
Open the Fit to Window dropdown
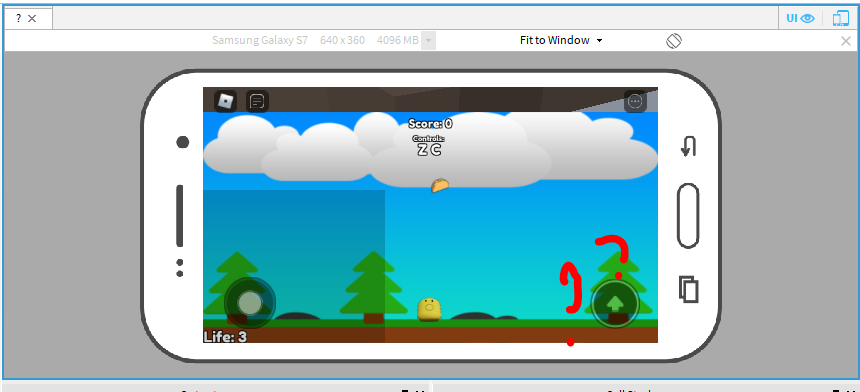(561, 40)
